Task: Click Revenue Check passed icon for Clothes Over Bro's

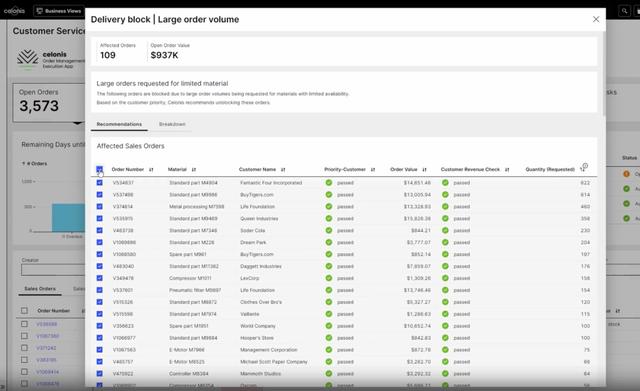Action: point(445,302)
